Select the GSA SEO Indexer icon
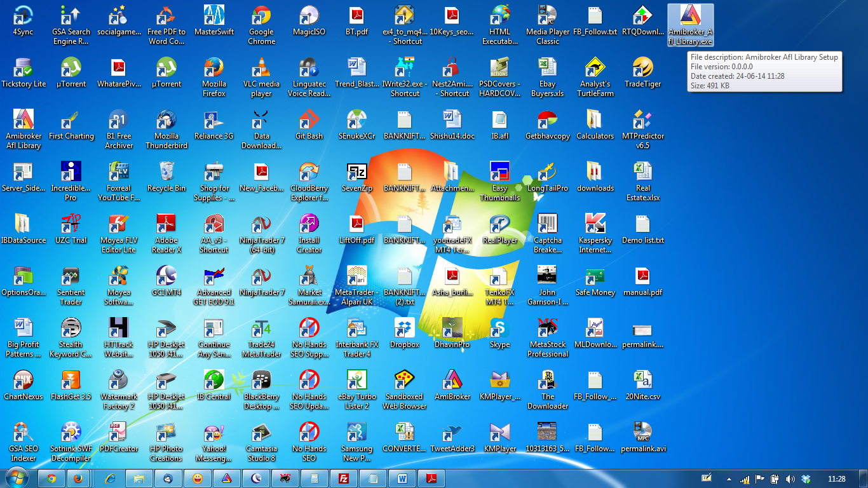 click(x=24, y=442)
